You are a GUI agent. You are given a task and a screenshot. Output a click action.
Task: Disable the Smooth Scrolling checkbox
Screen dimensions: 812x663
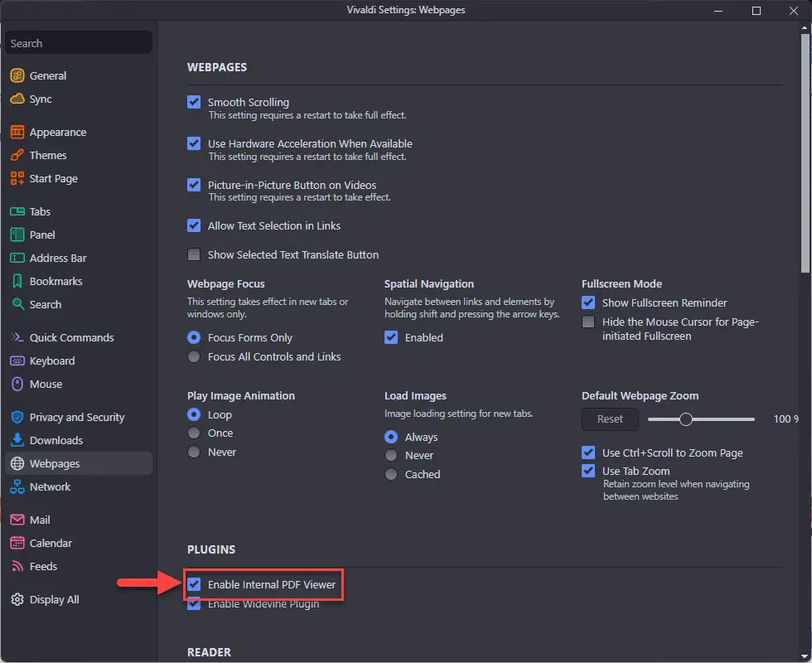(194, 102)
